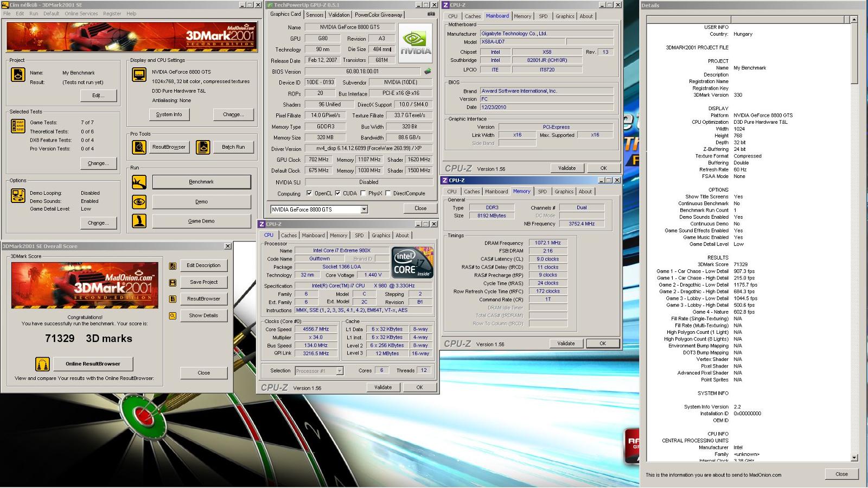This screenshot has width=868, height=488.
Task: Click the Game Demo icon
Action: [139, 221]
